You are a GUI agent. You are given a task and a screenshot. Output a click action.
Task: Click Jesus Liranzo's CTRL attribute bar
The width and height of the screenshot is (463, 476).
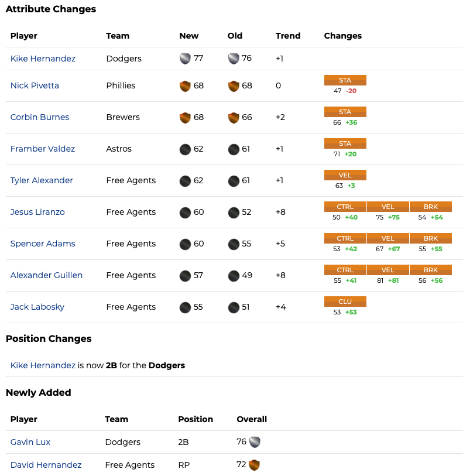point(345,207)
